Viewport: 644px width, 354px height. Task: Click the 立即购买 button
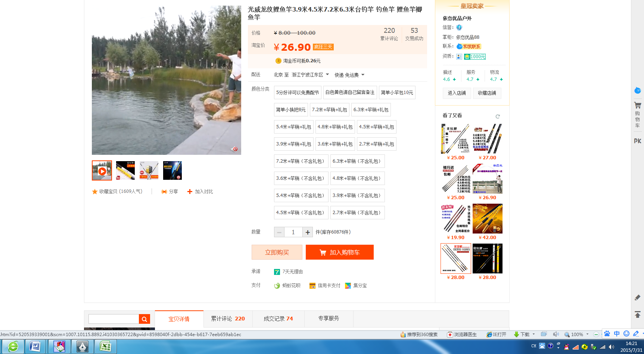(x=277, y=253)
